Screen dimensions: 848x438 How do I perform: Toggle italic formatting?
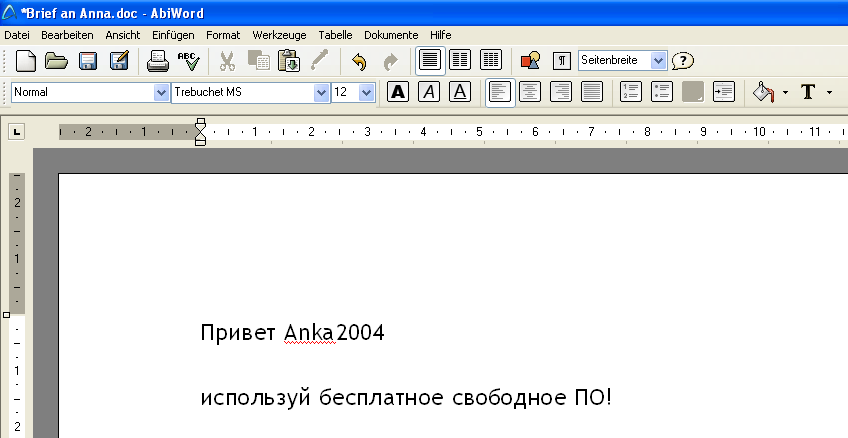[429, 92]
